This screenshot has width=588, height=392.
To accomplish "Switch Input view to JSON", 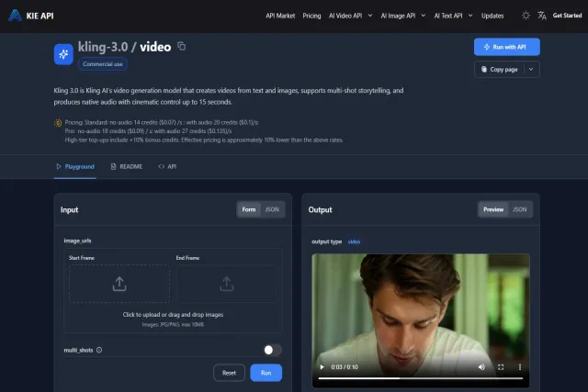I will pyautogui.click(x=272, y=209).
